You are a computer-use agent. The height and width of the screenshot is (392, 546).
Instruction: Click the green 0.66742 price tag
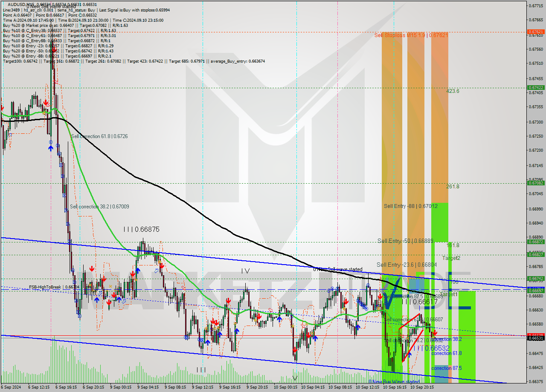coord(536,278)
